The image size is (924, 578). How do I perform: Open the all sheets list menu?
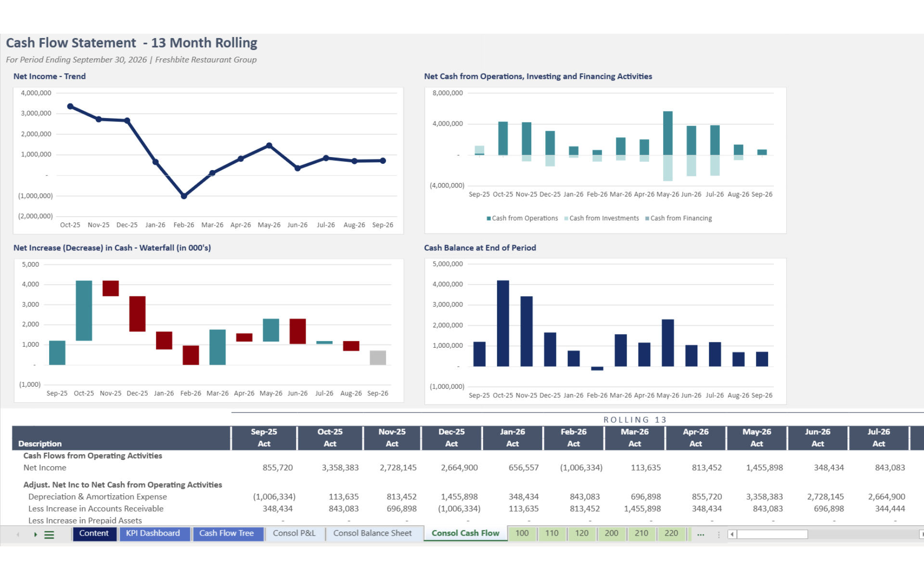pyautogui.click(x=49, y=534)
